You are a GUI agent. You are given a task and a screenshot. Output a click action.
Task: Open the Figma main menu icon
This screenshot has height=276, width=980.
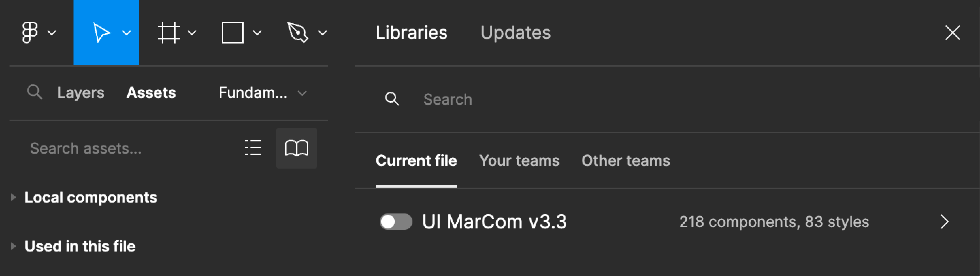(30, 32)
